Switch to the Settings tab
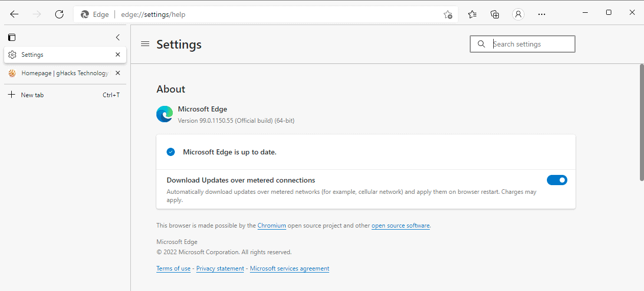The width and height of the screenshot is (644, 291). (65, 55)
